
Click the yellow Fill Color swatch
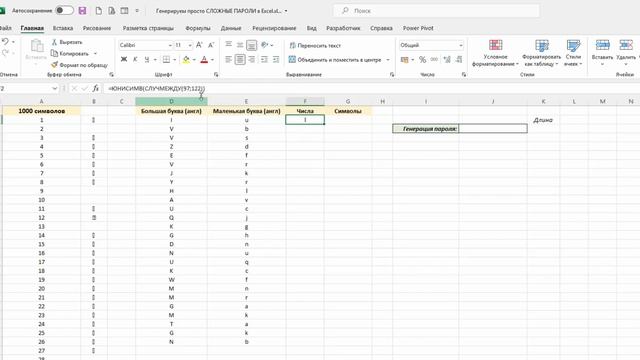[186, 60]
